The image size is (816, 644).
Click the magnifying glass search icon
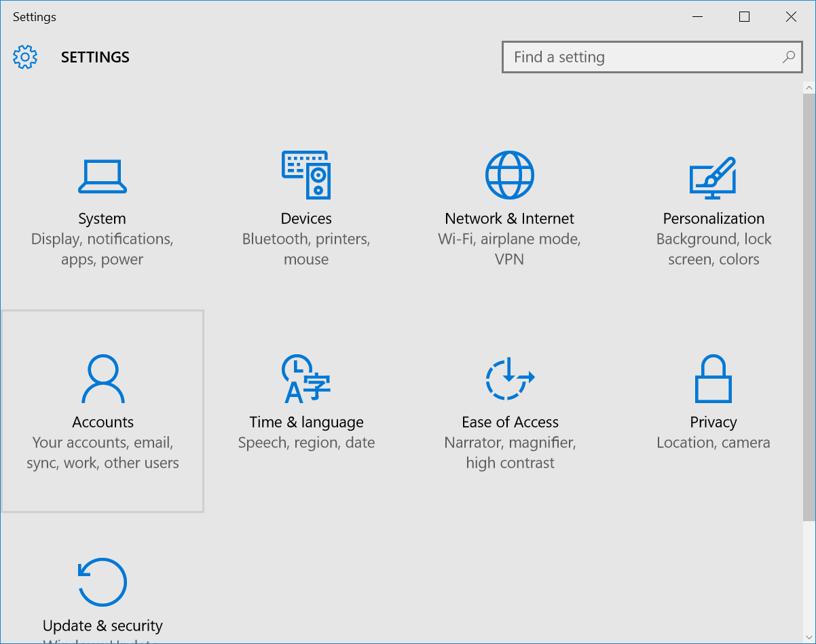pyautogui.click(x=788, y=57)
